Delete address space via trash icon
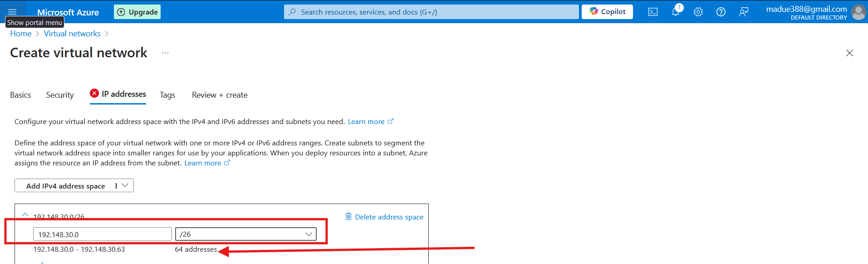This screenshot has width=868, height=264. coord(348,216)
